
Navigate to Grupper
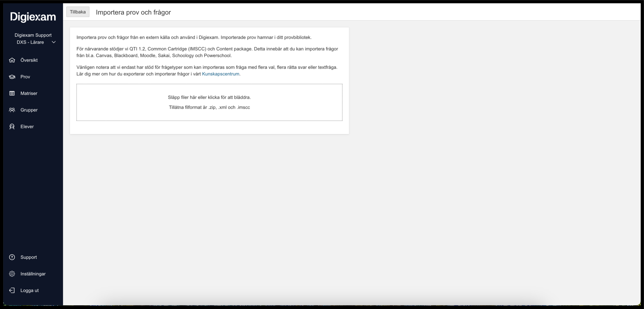29,110
